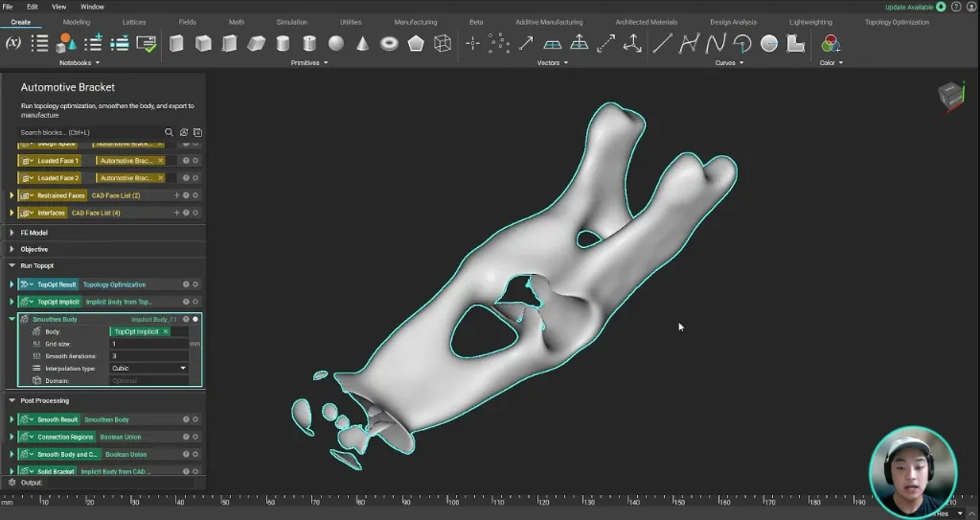Click the notebook list icon beside (x)
Image resolution: width=980 pixels, height=520 pixels.
[39, 43]
